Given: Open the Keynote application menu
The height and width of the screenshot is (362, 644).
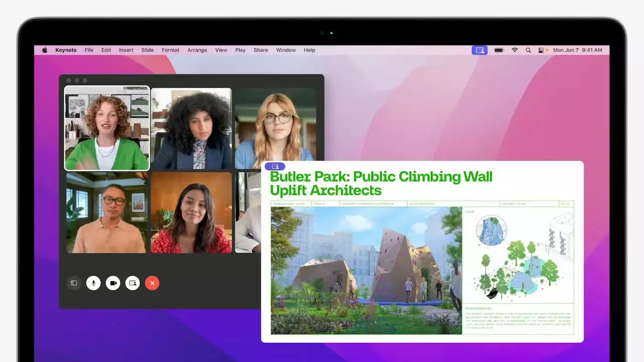Looking at the screenshot, I should tap(66, 50).
